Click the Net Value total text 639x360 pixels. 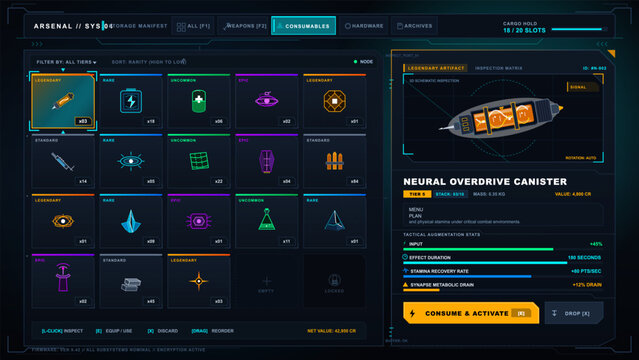(x=331, y=331)
